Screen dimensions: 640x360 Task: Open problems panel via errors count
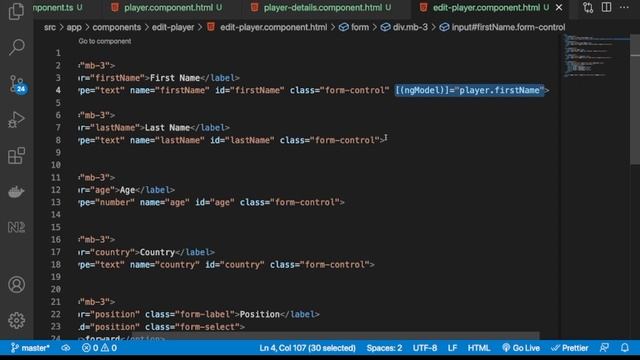[x=100, y=348]
